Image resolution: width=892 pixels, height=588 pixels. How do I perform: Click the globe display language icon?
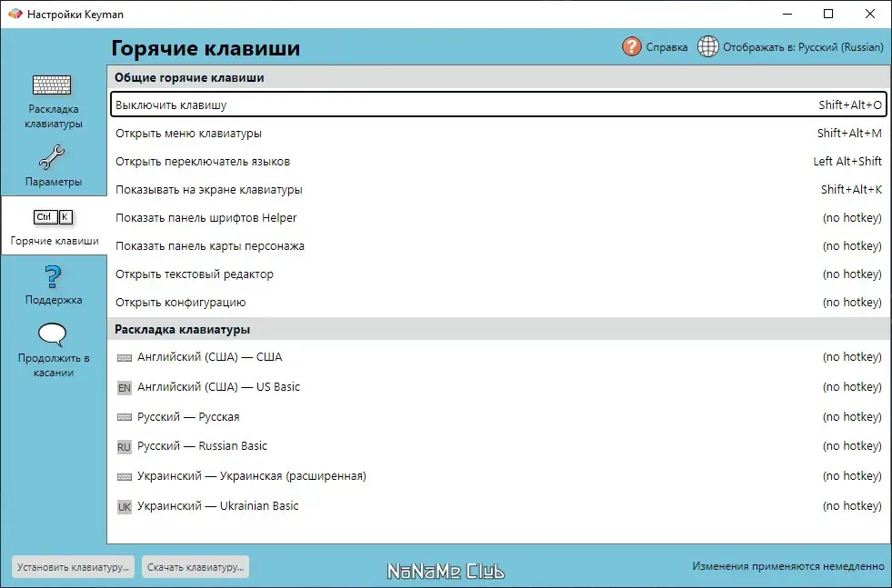[x=708, y=46]
